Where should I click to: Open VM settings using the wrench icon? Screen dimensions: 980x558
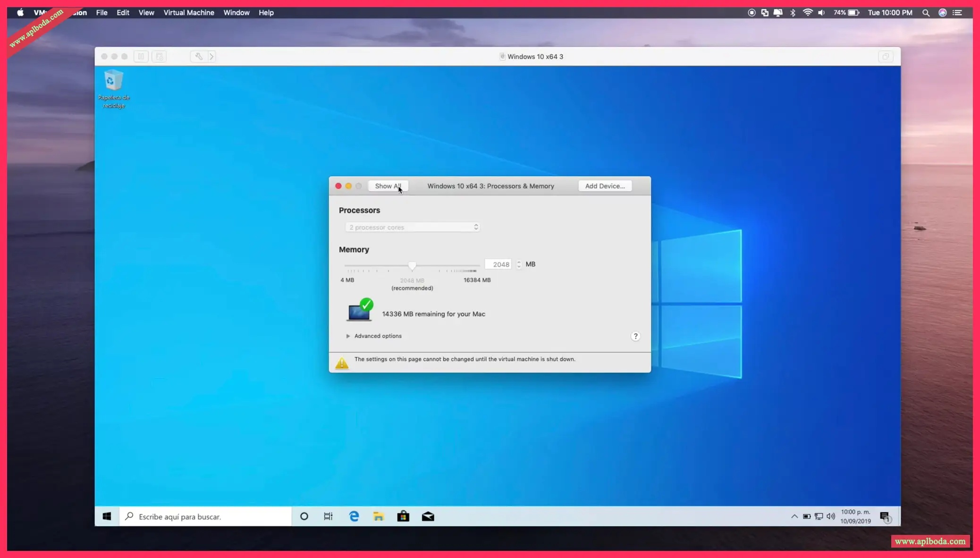click(x=199, y=57)
